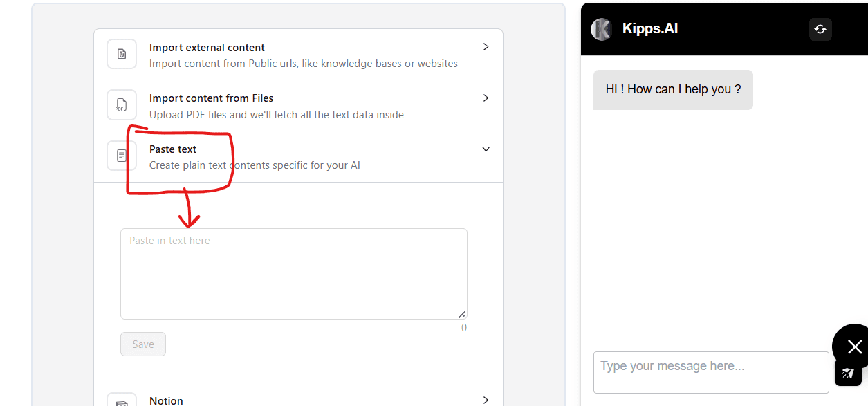868x406 pixels.
Task: Click the Notion label
Action: [166, 400]
